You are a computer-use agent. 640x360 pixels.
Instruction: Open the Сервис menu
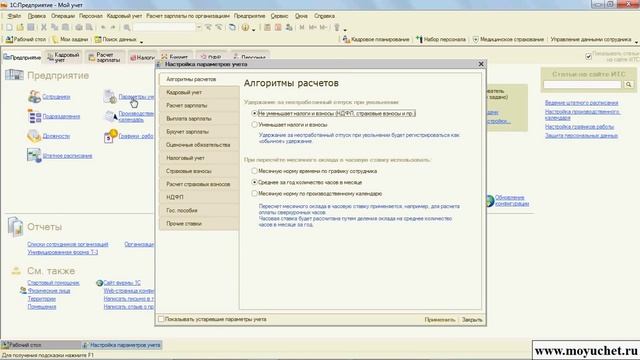[x=280, y=16]
